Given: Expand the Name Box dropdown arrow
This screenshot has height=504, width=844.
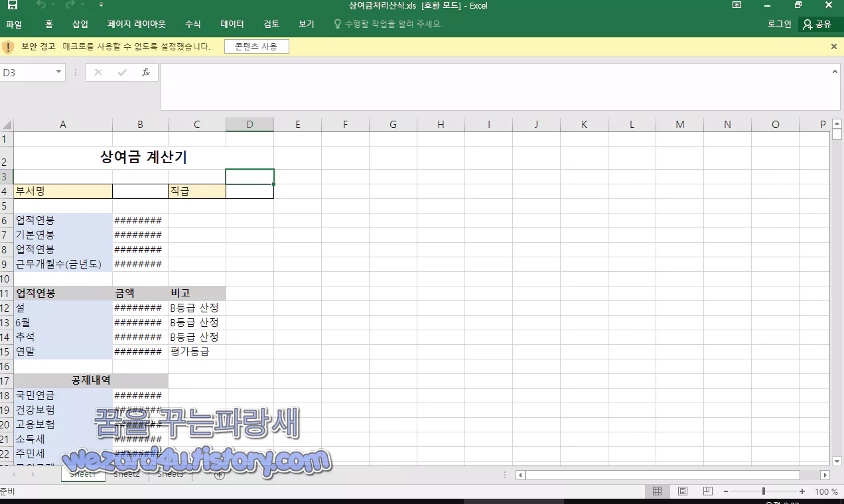Looking at the screenshot, I should 58,73.
